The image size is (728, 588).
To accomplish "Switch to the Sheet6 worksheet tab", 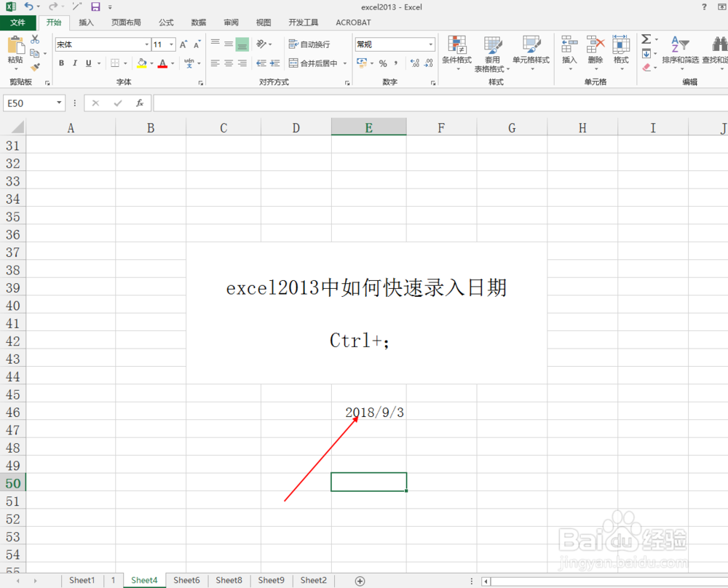I will point(186,580).
